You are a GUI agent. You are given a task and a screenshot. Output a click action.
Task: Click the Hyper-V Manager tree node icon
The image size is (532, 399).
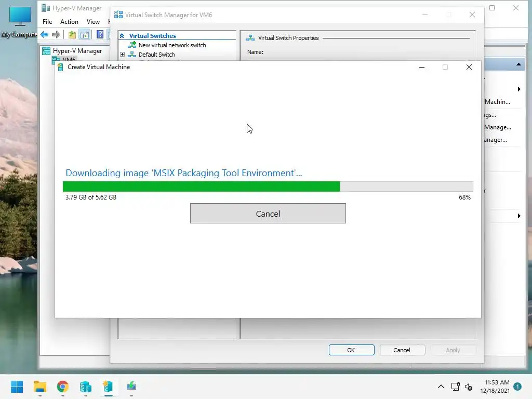click(46, 51)
